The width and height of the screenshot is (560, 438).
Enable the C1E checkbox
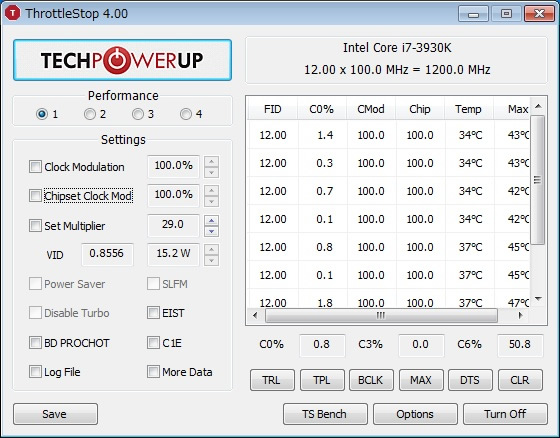tap(153, 342)
